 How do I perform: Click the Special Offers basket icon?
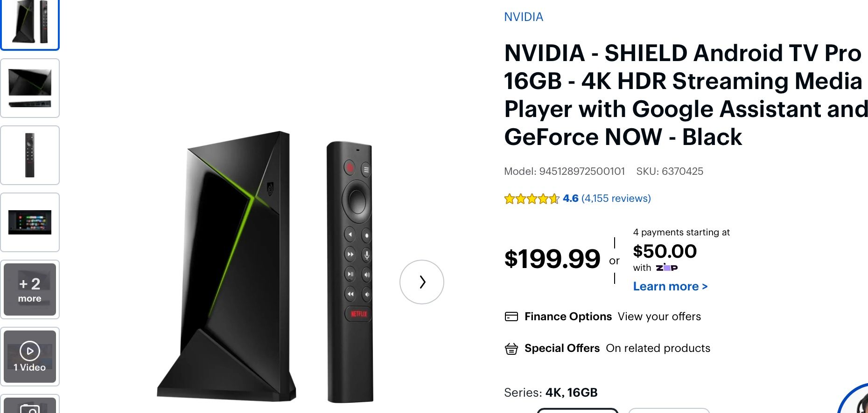[x=511, y=349]
